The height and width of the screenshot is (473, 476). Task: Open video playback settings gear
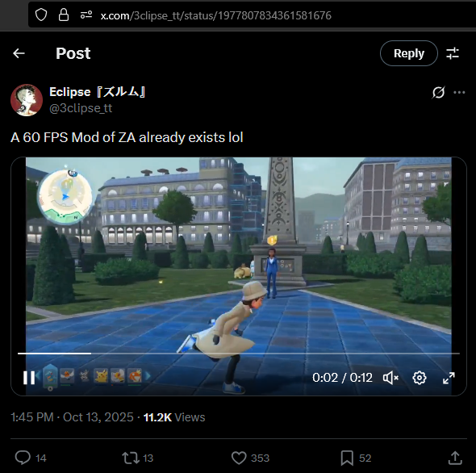[x=420, y=378]
